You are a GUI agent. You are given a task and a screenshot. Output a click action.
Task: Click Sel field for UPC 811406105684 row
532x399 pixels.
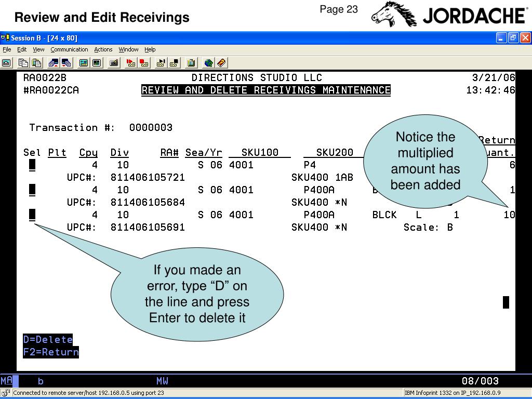click(32, 190)
